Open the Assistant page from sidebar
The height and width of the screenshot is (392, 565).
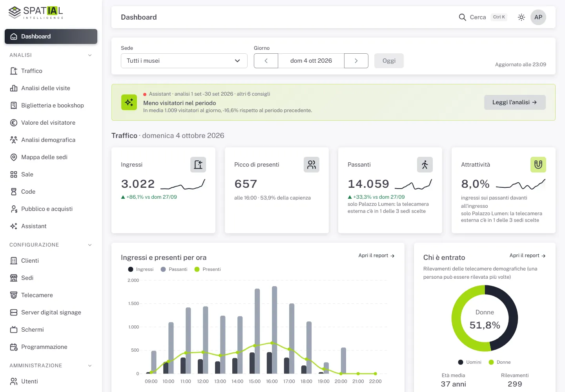(51, 226)
